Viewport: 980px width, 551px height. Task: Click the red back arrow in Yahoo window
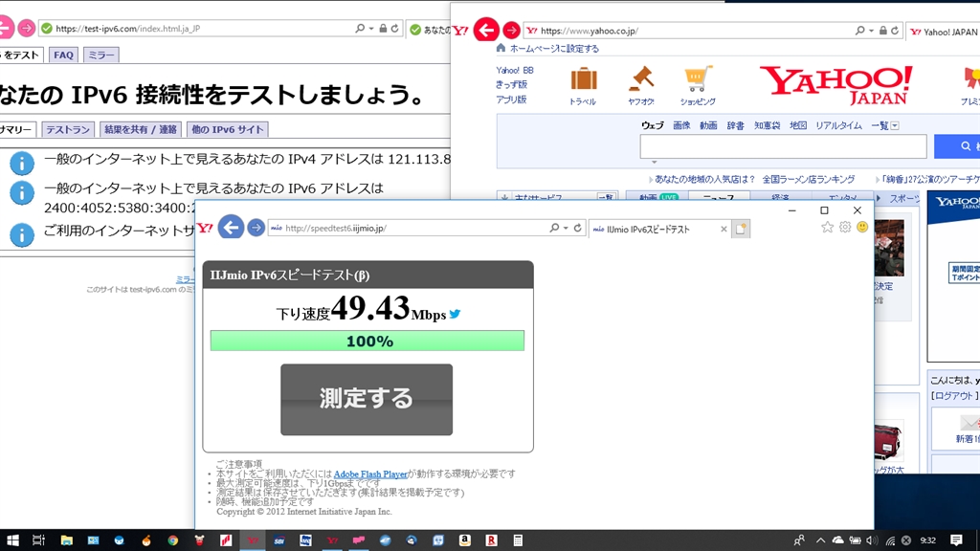(x=486, y=30)
